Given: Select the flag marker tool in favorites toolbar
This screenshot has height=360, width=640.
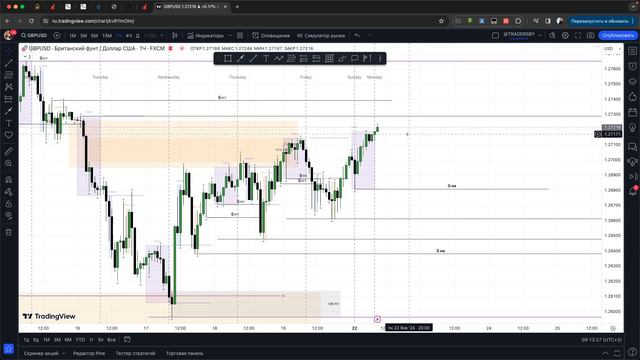Looking at the screenshot, I should (x=367, y=58).
